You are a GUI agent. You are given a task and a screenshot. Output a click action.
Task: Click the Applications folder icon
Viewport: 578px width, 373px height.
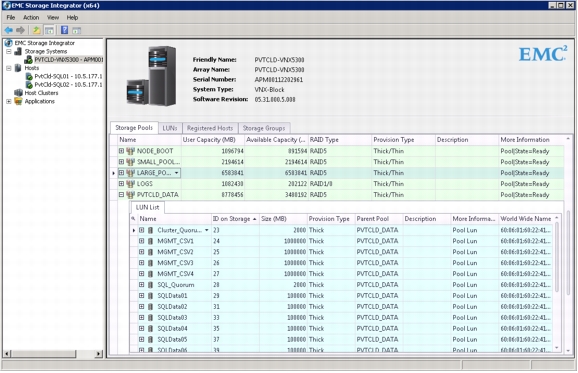point(18,101)
